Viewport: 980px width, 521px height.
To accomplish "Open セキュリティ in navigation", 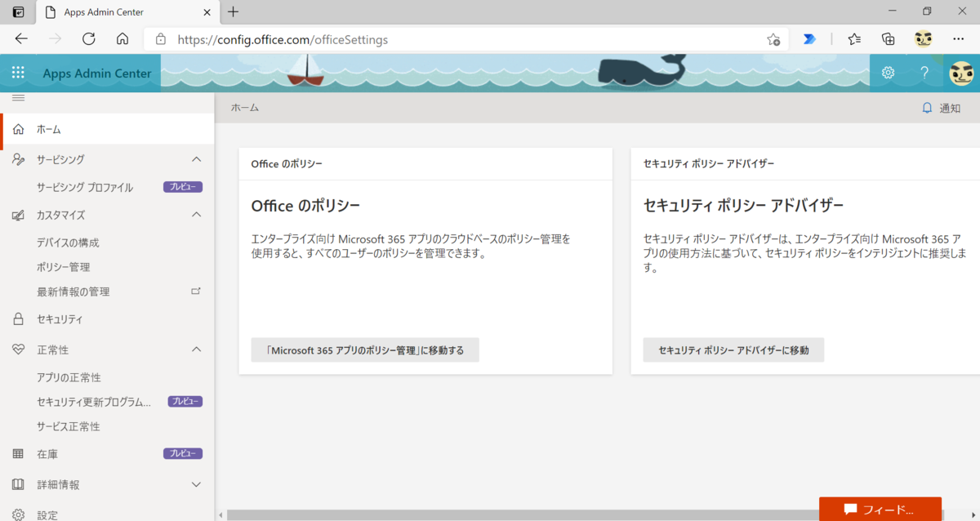I will click(60, 319).
